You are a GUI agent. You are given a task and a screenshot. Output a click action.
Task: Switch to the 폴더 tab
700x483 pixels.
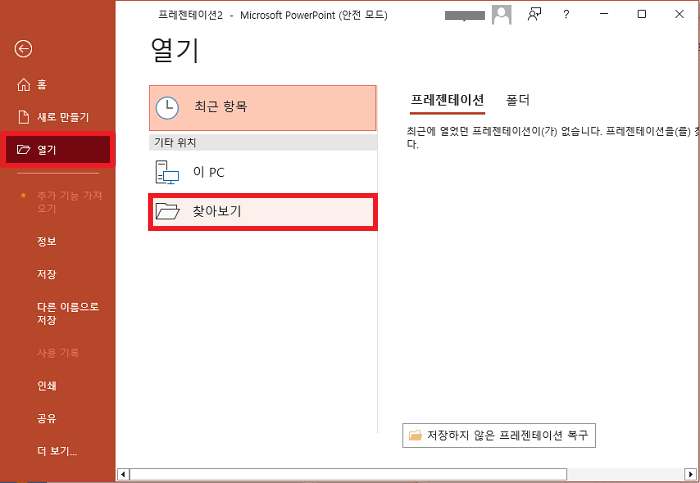(518, 100)
